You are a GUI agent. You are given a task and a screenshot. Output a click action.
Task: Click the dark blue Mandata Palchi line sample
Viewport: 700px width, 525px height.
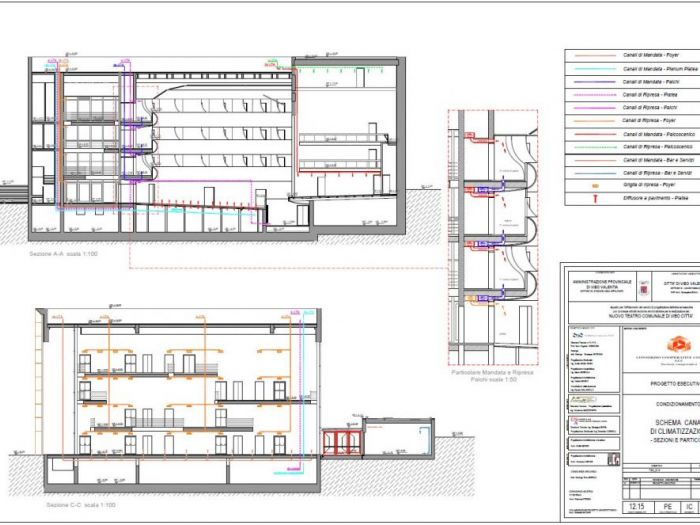tap(595, 82)
